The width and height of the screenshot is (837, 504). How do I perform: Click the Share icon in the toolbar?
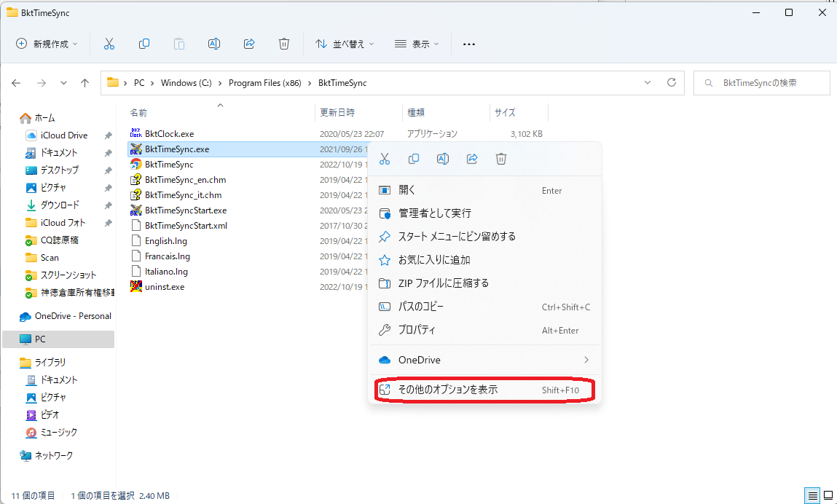[249, 44]
